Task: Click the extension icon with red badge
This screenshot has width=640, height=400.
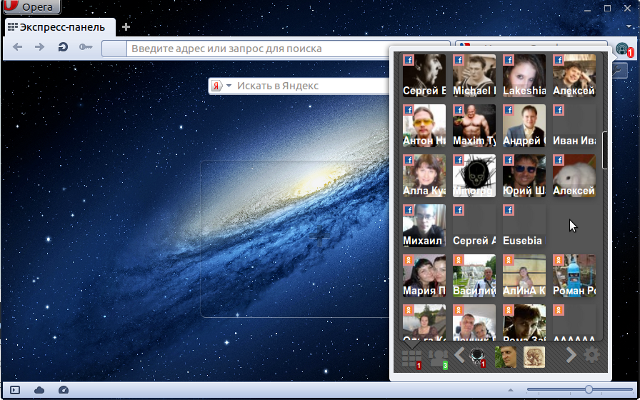Action: coord(623,49)
